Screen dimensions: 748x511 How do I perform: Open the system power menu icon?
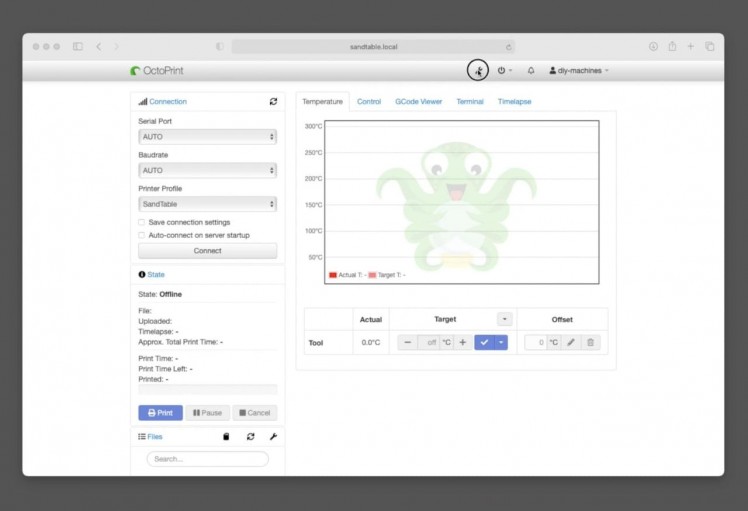[504, 71]
